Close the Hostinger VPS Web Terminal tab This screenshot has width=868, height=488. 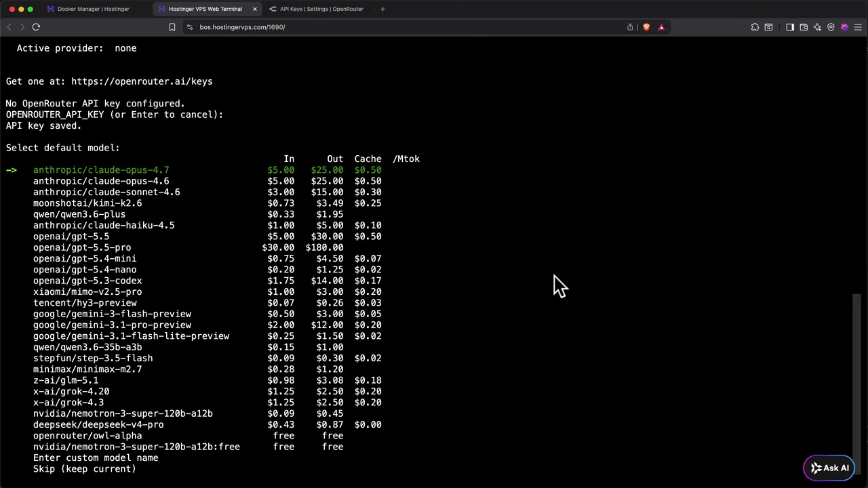pos(255,9)
